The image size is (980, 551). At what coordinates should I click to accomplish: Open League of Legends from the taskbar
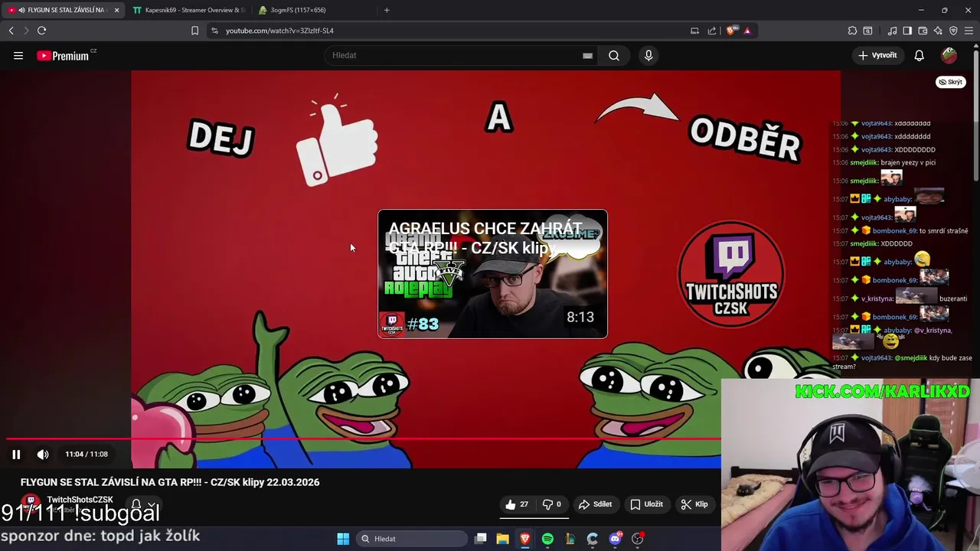click(x=570, y=539)
